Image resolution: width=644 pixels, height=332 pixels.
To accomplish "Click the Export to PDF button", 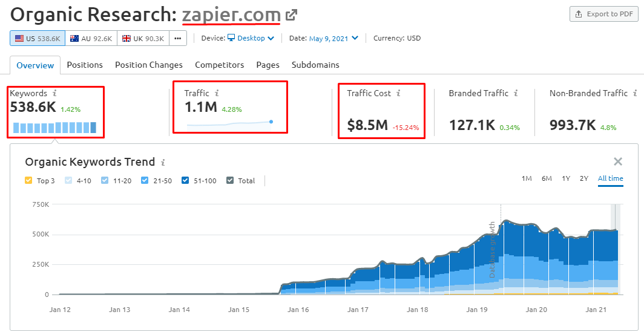I will 604,14.
